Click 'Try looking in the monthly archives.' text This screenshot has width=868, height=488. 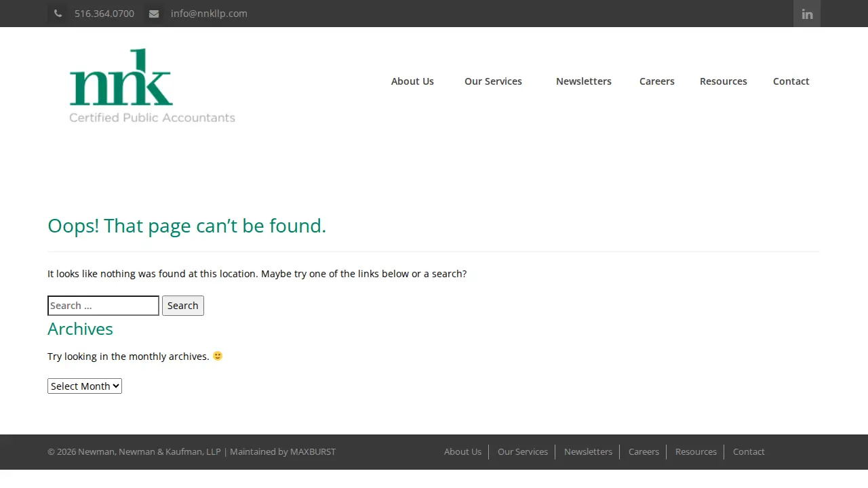[x=128, y=357]
